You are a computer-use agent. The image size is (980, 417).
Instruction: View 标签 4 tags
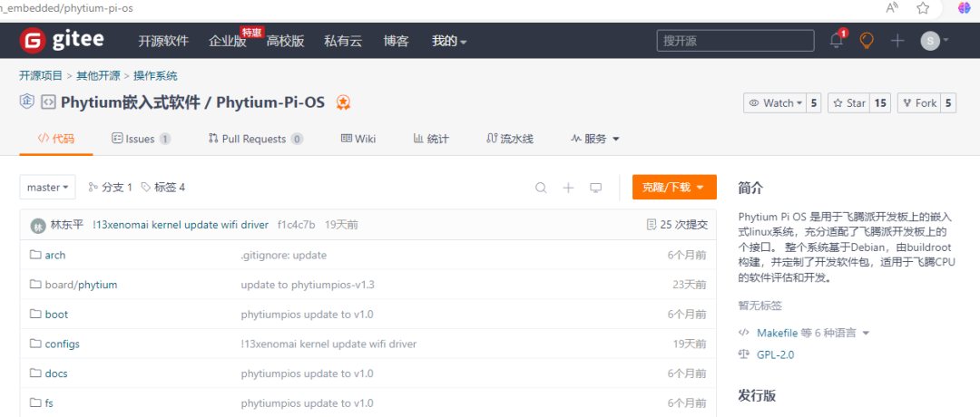coord(163,188)
